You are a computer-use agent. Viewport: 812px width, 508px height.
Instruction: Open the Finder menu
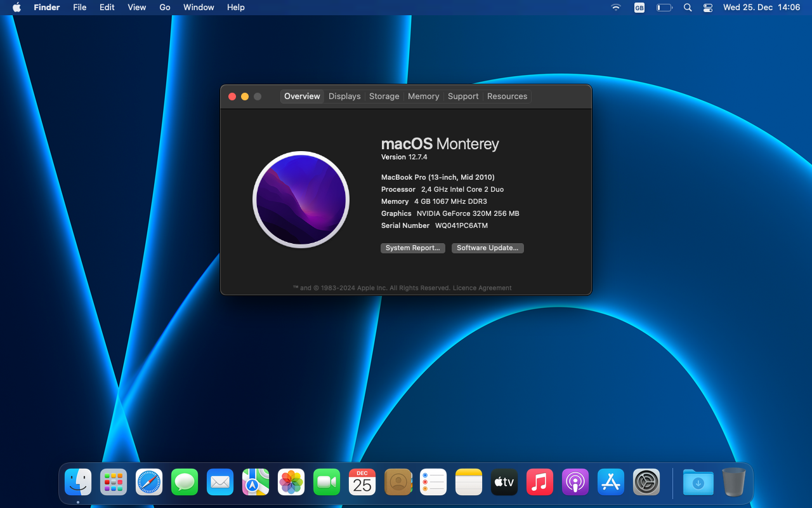(47, 8)
